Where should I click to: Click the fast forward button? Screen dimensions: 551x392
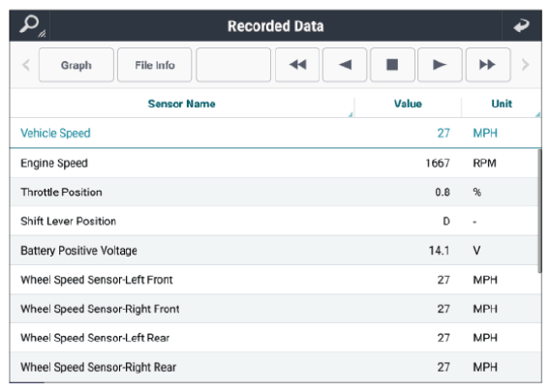pyautogui.click(x=488, y=65)
